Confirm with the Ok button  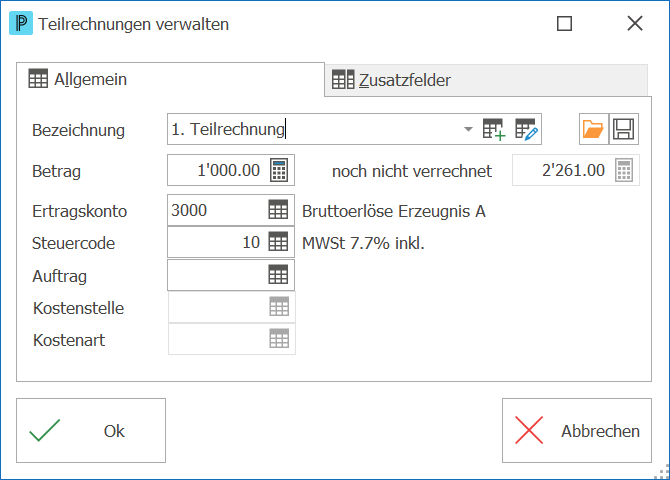tap(91, 430)
